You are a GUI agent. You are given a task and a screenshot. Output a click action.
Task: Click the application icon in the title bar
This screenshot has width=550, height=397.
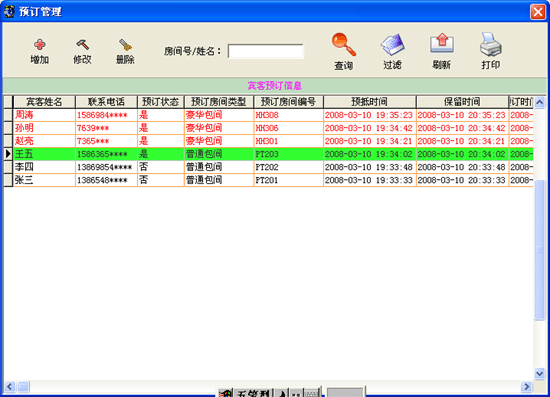pos(9,11)
